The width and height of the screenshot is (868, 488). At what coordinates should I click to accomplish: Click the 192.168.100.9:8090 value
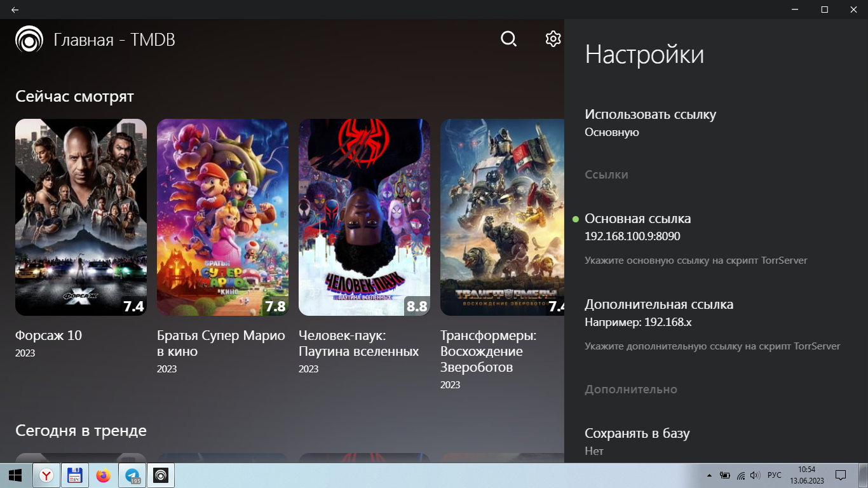coord(633,236)
